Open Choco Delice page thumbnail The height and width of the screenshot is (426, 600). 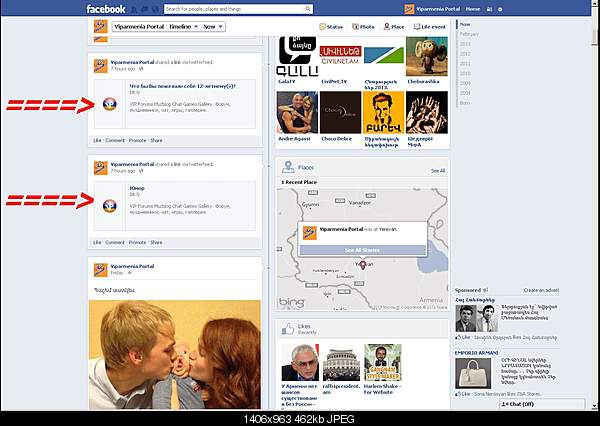pos(341,112)
